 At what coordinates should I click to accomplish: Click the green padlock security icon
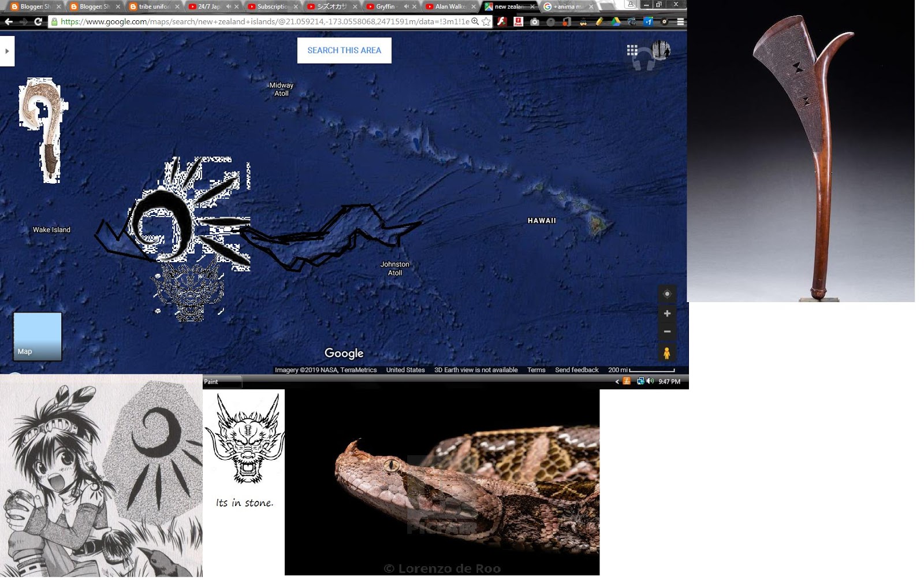[x=54, y=21]
